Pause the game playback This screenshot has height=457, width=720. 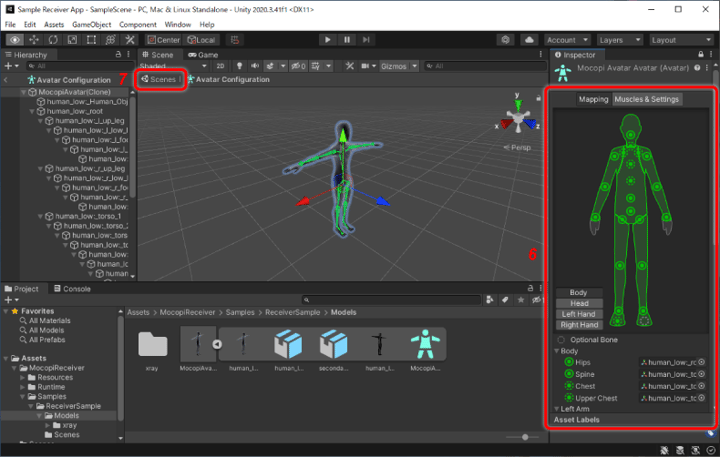coord(347,40)
